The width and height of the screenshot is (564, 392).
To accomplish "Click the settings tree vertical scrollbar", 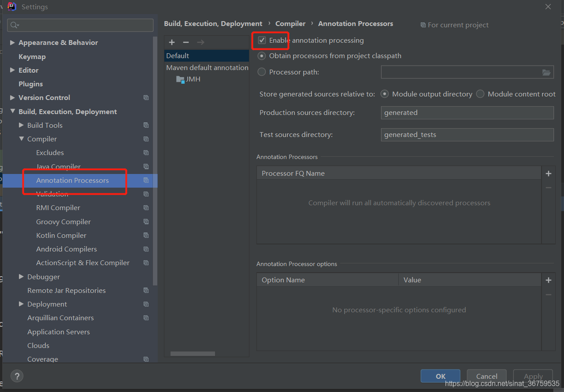I will click(155, 161).
